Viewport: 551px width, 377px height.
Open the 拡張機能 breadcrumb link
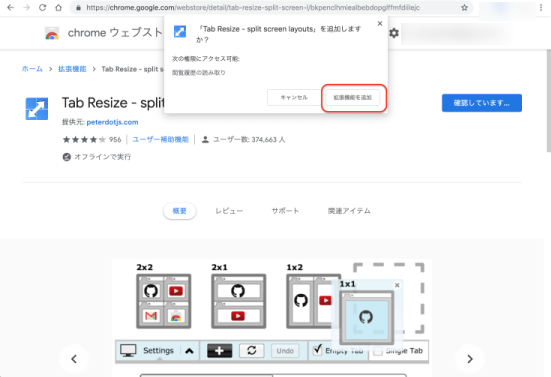[72, 69]
